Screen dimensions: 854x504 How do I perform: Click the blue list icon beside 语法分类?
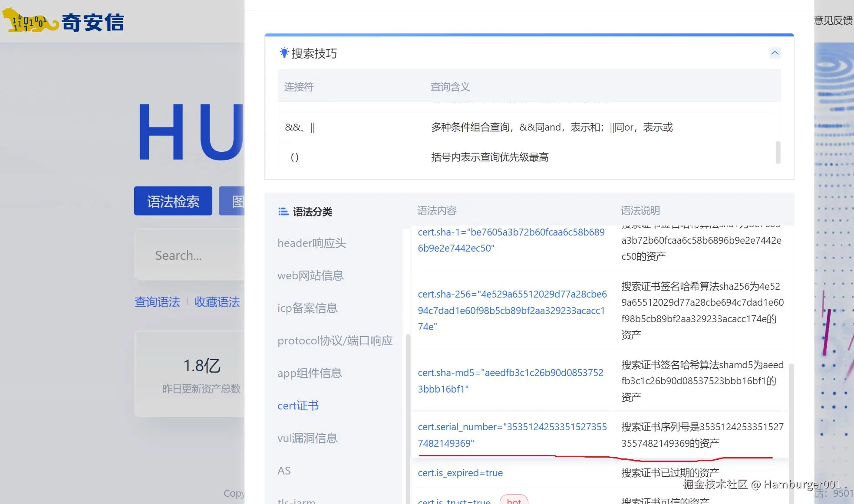pyautogui.click(x=283, y=212)
